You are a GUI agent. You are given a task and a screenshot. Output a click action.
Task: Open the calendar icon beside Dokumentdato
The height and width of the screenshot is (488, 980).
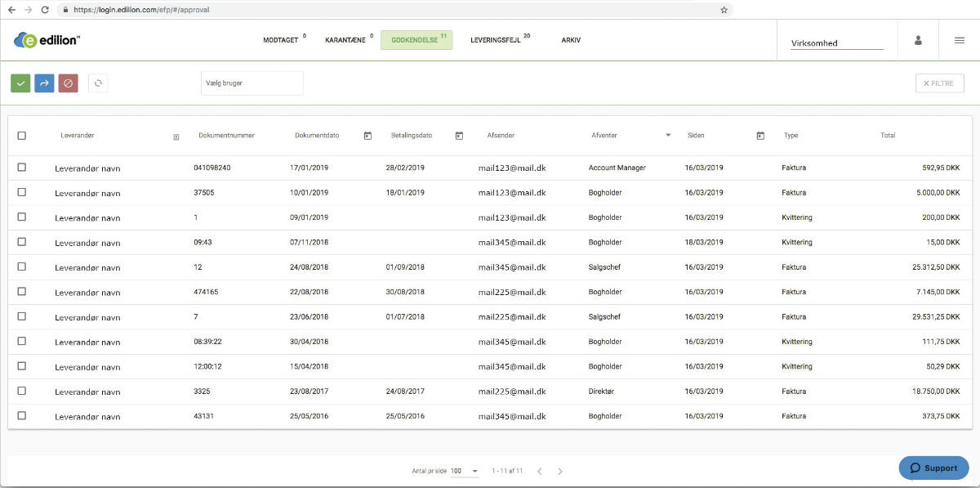point(366,136)
